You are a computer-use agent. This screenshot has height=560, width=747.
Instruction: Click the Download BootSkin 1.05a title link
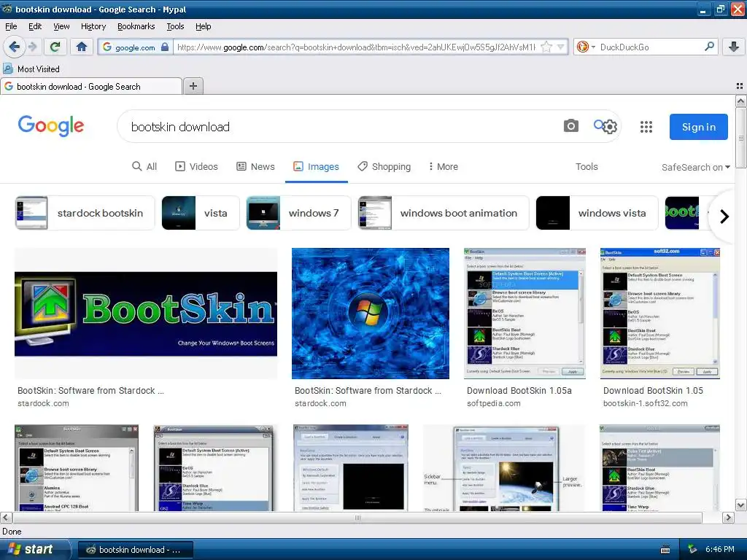click(x=519, y=391)
